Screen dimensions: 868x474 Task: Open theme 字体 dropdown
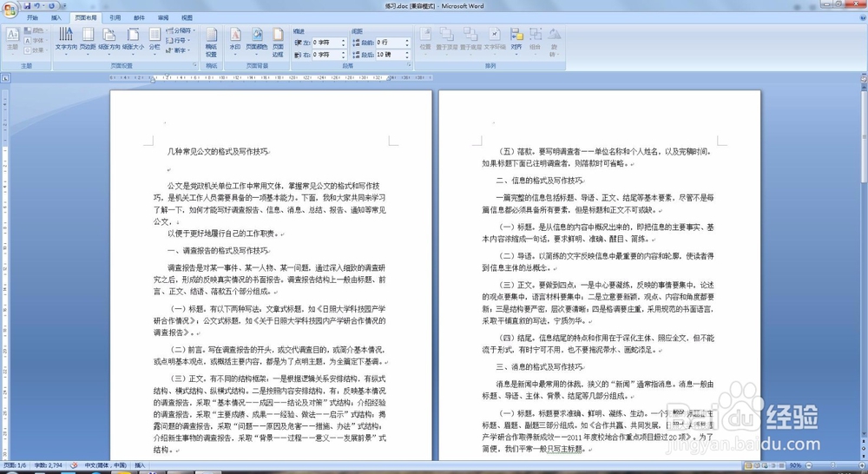click(x=35, y=41)
